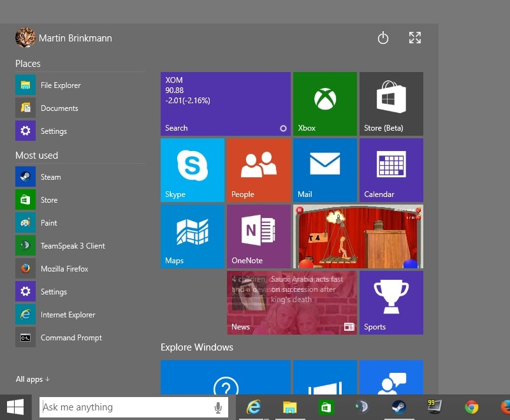
Task: Open Settings in the Most used list
Action: tap(80, 292)
